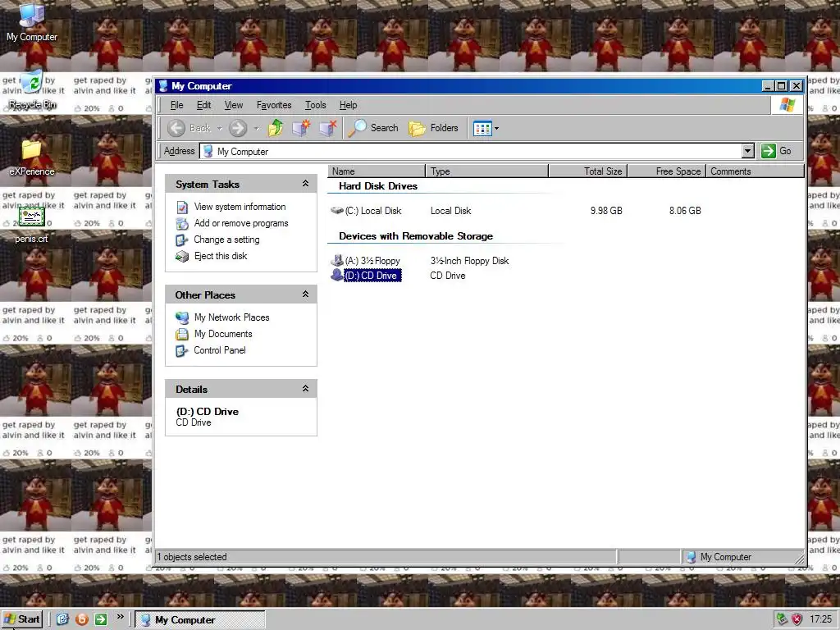Click the Go button
Screen dimensions: 840x630
coord(776,151)
